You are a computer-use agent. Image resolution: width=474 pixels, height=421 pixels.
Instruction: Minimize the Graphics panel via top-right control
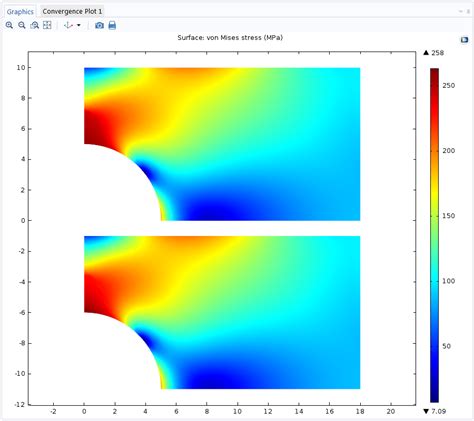461,11
